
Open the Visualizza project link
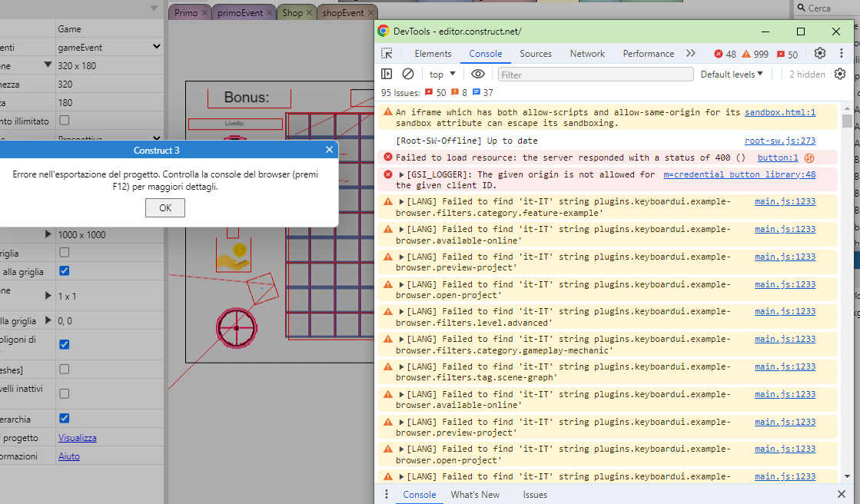78,438
